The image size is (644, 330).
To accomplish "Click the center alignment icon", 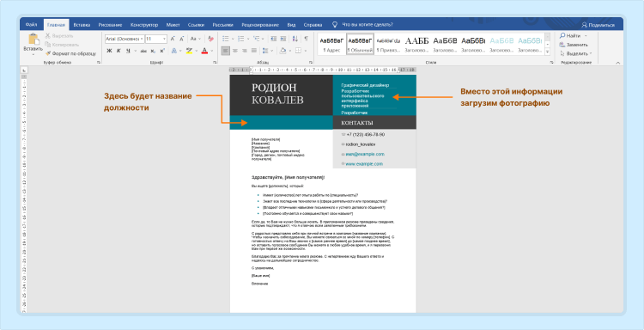I will click(x=235, y=51).
